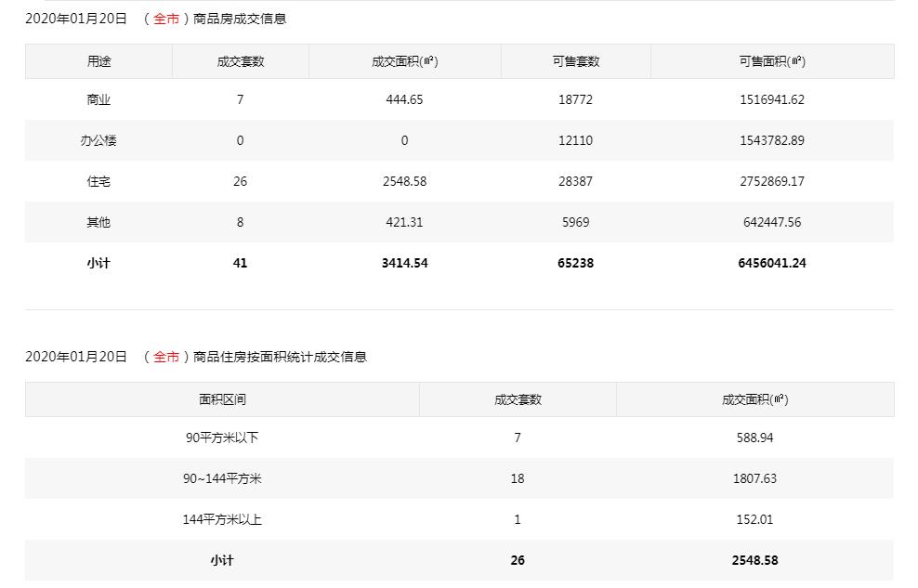Click the 可售套数 column header
The height and width of the screenshot is (588, 918).
coord(576,61)
